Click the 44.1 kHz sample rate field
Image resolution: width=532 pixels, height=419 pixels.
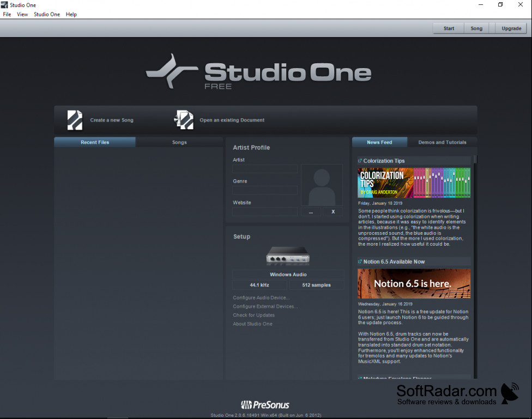[x=259, y=285]
